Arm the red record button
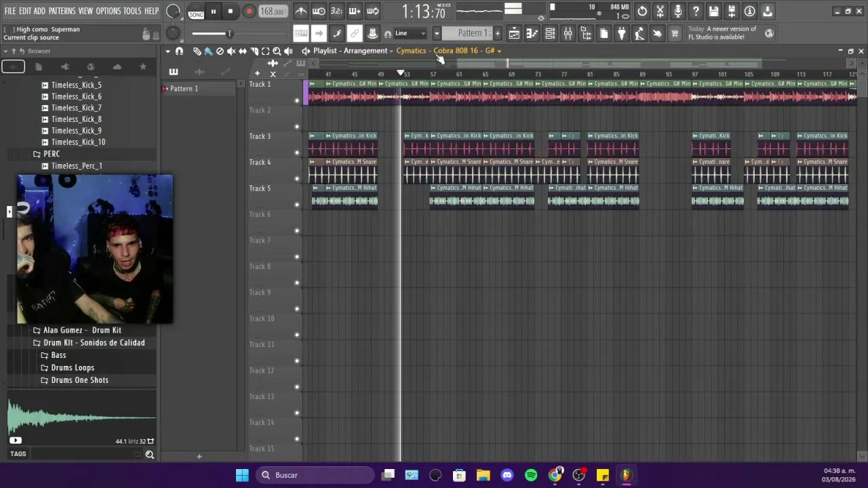 pyautogui.click(x=249, y=11)
